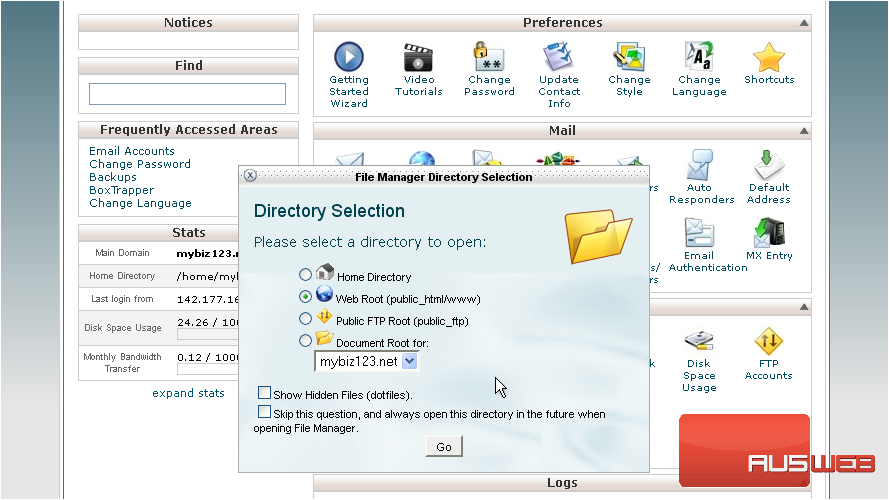Open Update Contact Info icon

558,57
